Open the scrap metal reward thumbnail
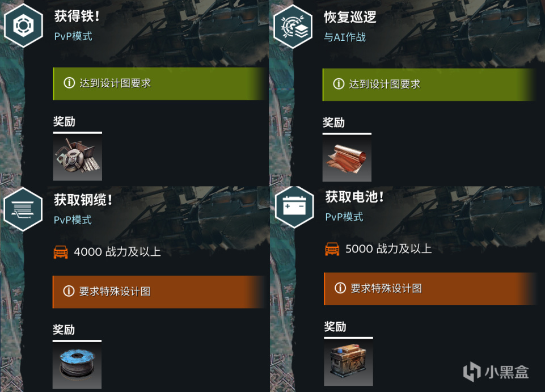Screen dimensions: 545x392 pos(78,158)
